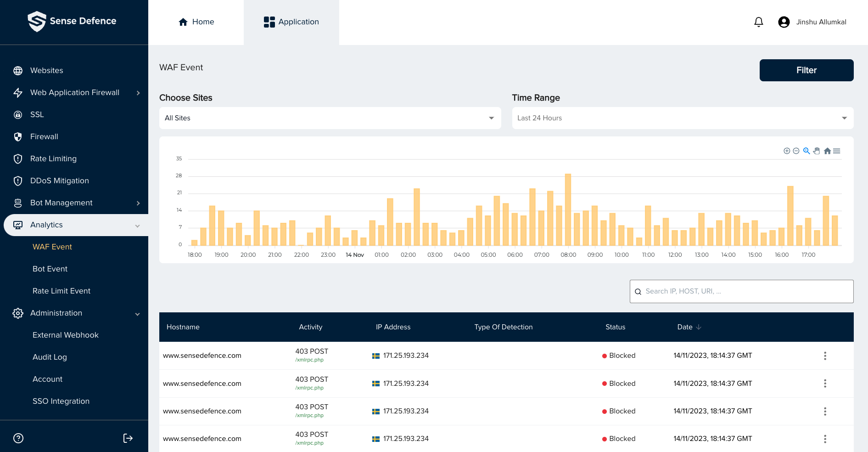Collapse the Analytics sidebar section

point(137,225)
